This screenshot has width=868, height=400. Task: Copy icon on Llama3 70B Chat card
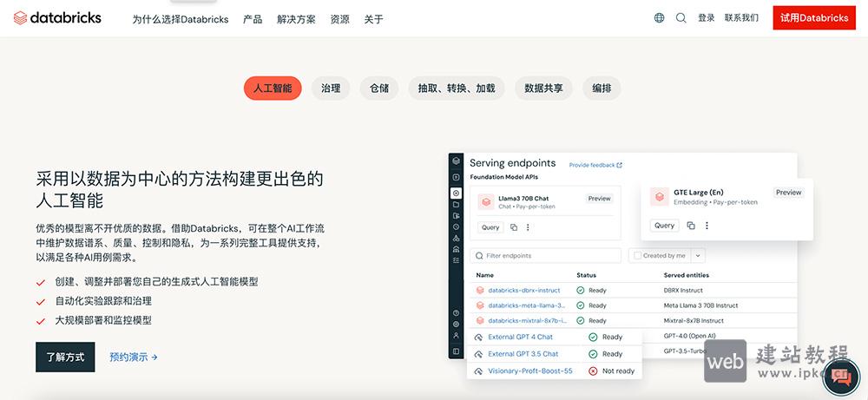point(514,227)
